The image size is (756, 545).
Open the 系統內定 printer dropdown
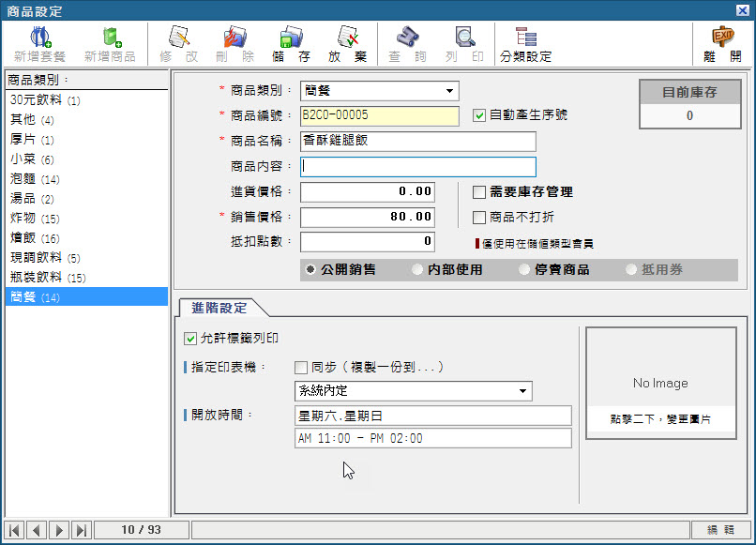(522, 391)
